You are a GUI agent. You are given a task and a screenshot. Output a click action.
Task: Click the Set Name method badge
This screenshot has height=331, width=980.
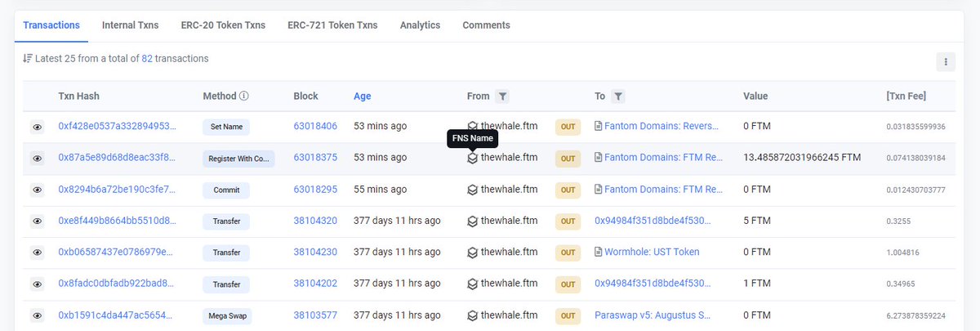(x=227, y=127)
